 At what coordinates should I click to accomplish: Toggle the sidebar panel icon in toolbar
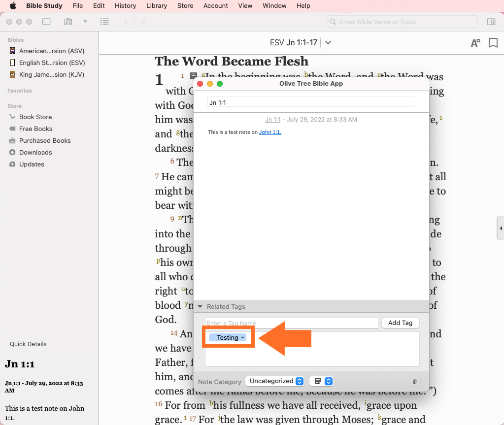coord(46,22)
